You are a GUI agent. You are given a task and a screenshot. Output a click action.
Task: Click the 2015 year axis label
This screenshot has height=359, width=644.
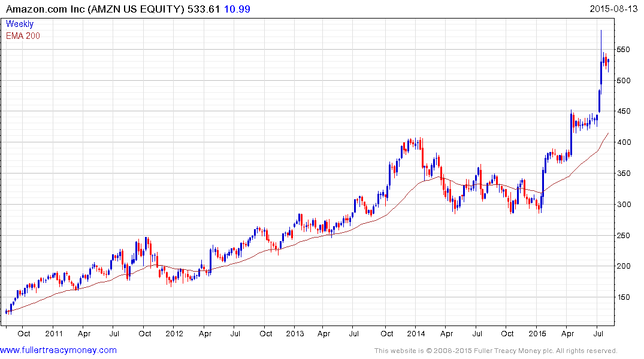pos(537,333)
